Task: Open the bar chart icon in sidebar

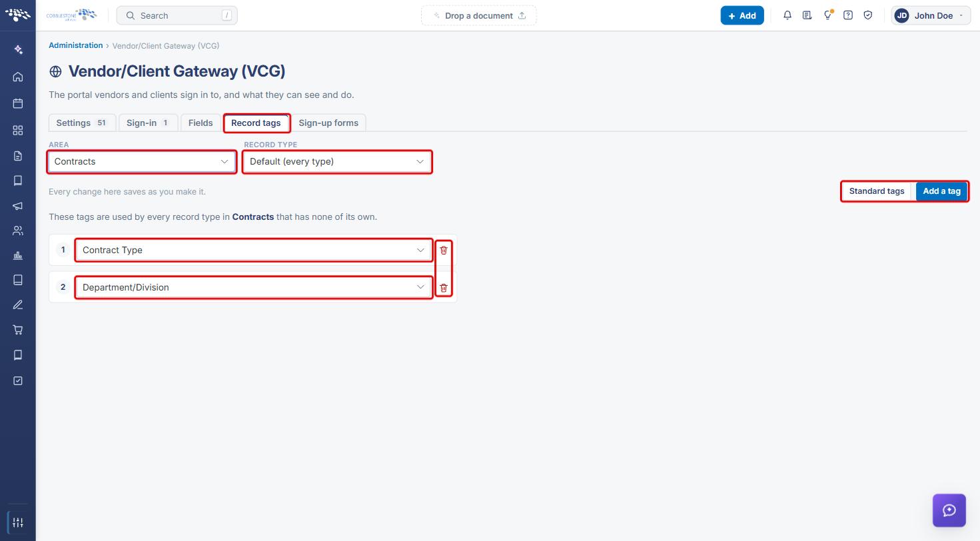Action: pyautogui.click(x=18, y=256)
